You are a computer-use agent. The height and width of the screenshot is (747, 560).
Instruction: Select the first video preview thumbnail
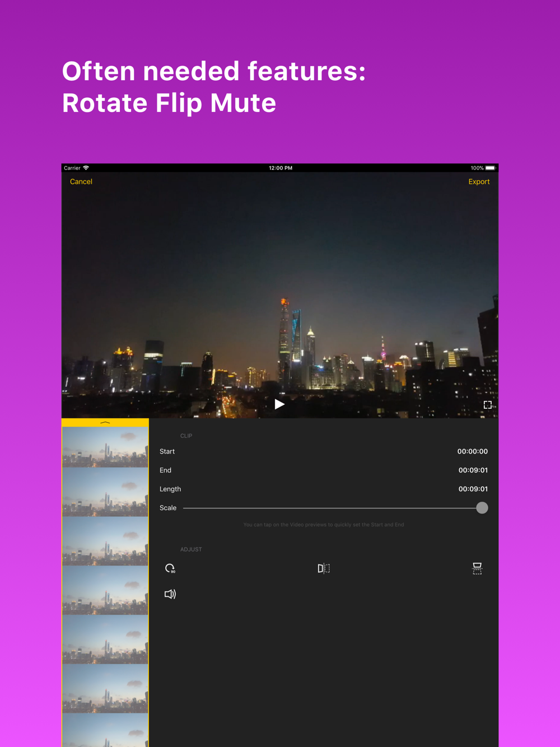click(x=105, y=447)
